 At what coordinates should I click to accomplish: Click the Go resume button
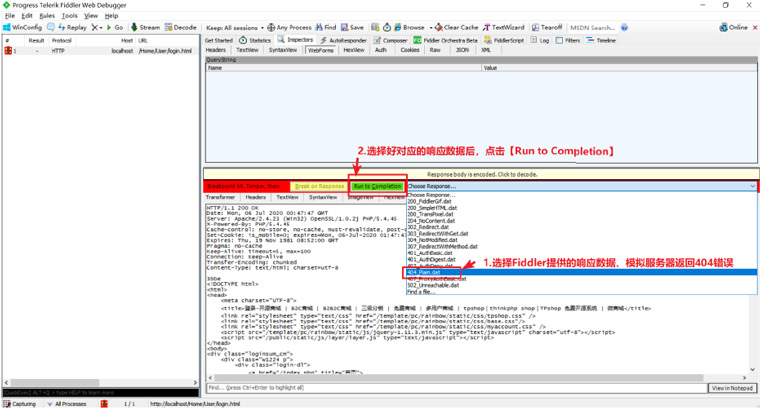[x=115, y=28]
